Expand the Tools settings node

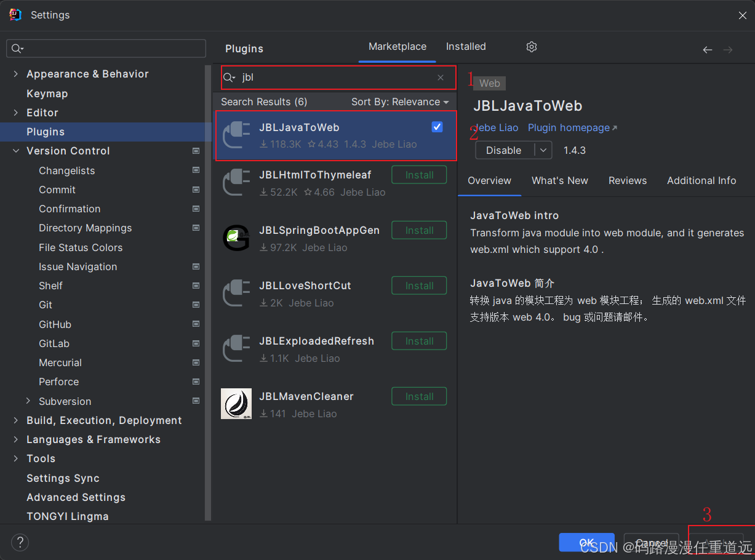click(15, 458)
